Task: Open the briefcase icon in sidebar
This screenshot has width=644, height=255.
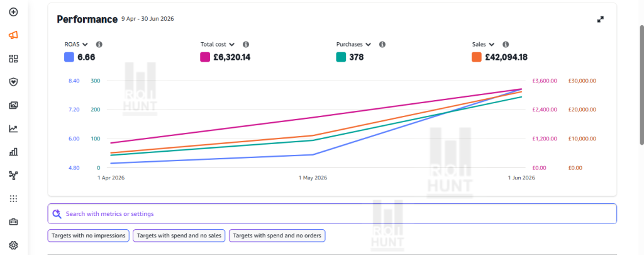Action: point(13,222)
